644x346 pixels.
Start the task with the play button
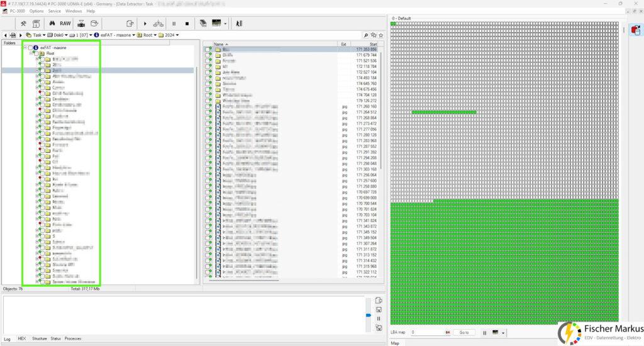[x=145, y=23]
